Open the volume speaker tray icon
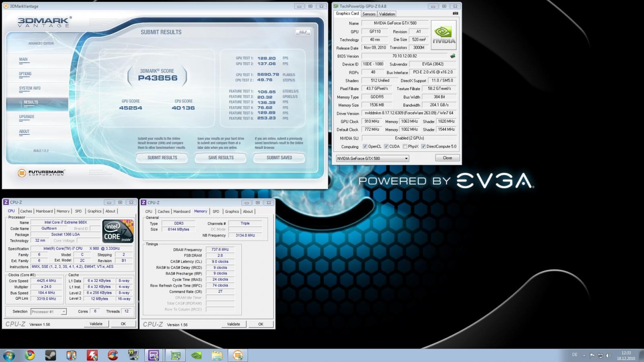Screen dimensions: 644x362 click(x=608, y=356)
